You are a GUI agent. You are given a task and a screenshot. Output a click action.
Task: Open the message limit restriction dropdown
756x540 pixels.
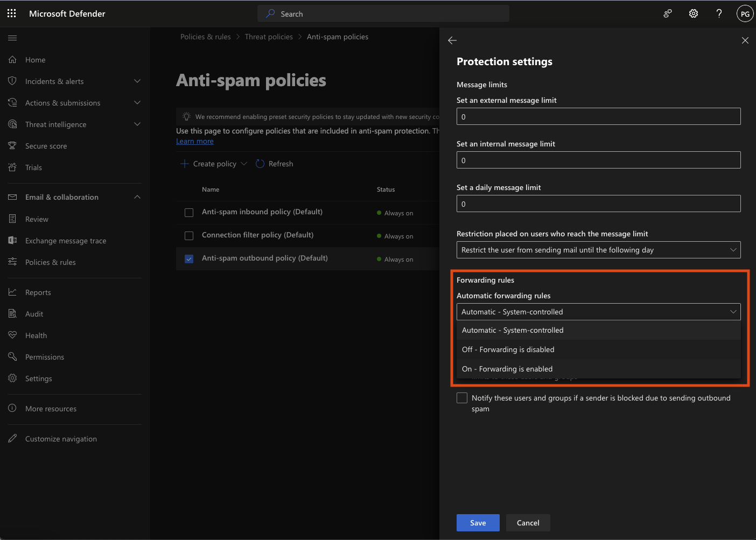pos(598,250)
